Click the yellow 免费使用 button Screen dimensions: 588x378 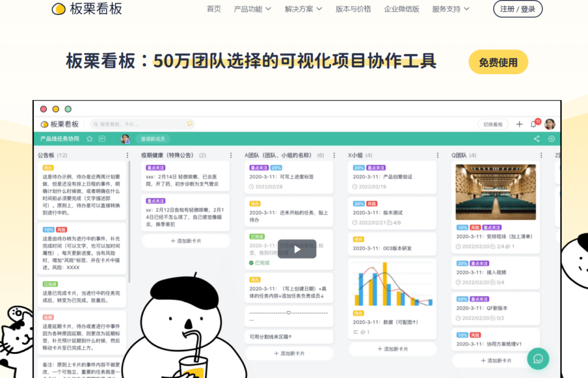pos(498,61)
